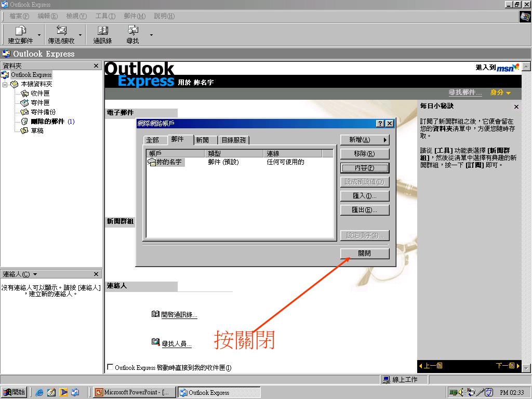Screen dimensions: 532x399
Task: Open the 通訊錄 (address book) toolbar icon
Action: tap(102, 34)
